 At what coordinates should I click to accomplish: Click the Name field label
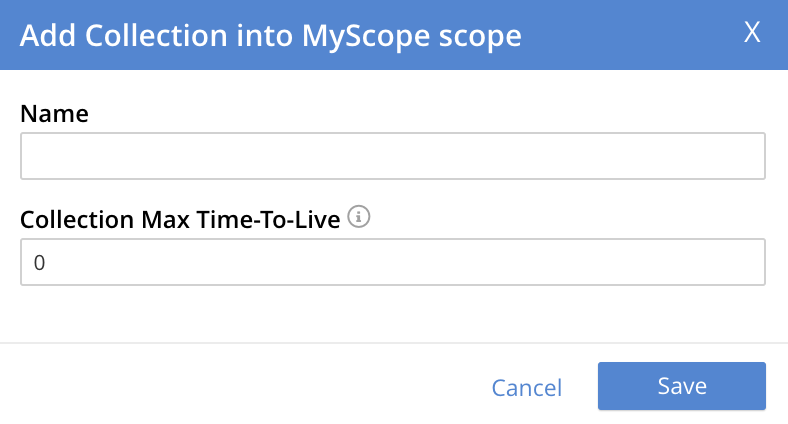click(54, 113)
